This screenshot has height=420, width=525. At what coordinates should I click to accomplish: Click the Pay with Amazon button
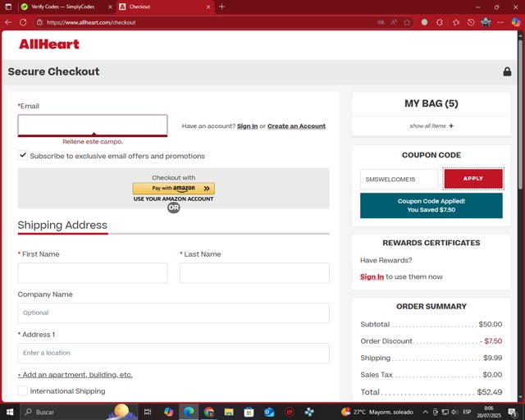tap(173, 188)
